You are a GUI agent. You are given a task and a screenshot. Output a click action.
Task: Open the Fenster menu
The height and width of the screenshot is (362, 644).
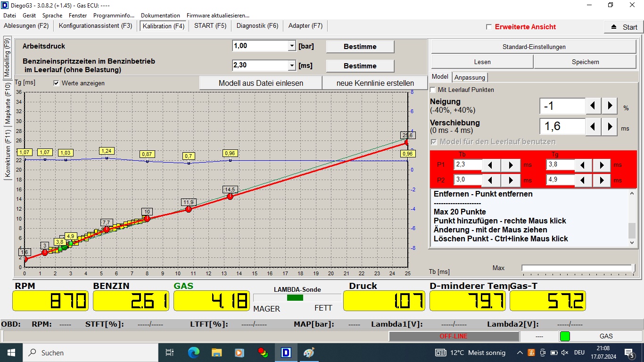tap(78, 16)
